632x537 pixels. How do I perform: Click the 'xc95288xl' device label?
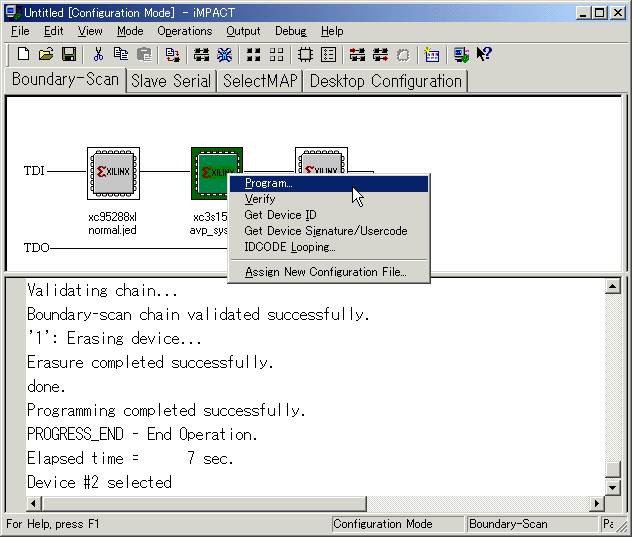112,217
